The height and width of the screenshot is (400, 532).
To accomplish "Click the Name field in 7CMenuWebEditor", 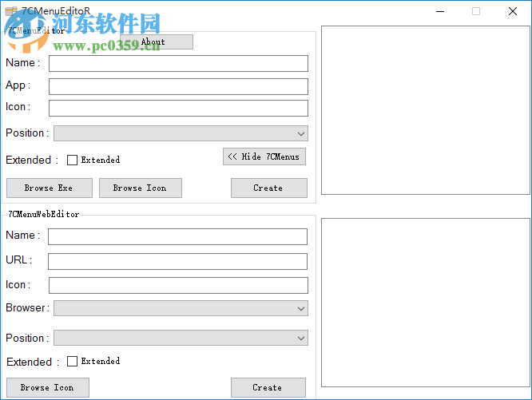I will [x=178, y=236].
